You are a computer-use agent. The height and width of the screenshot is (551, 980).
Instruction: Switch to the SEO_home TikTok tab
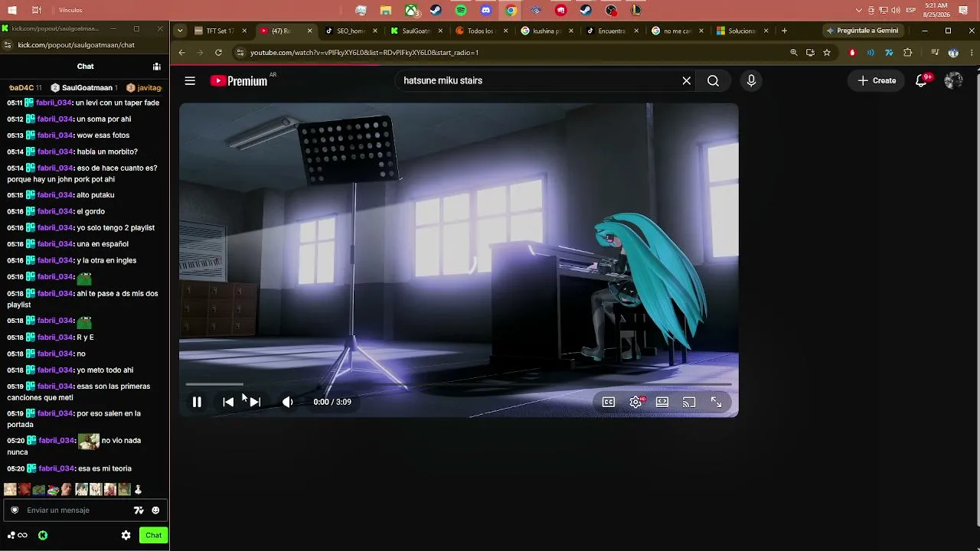pos(351,31)
